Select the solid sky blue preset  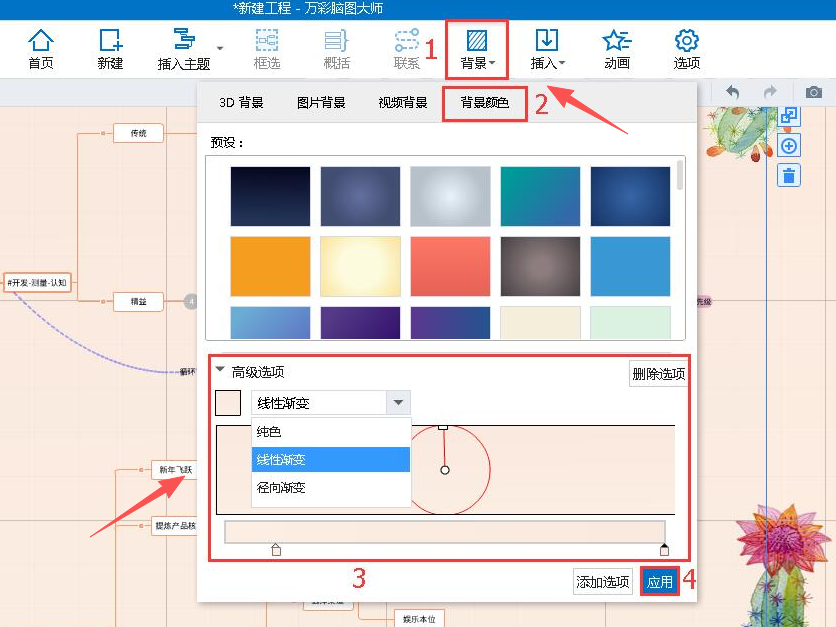pyautogui.click(x=630, y=266)
